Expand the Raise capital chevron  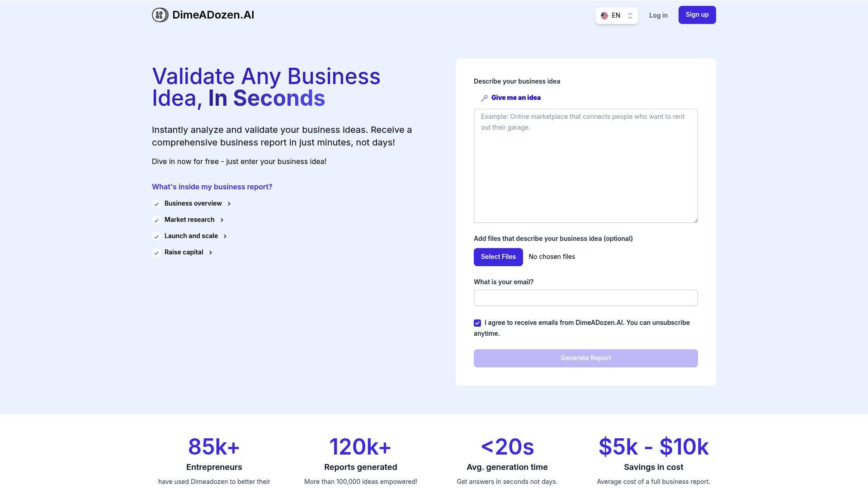coord(211,253)
